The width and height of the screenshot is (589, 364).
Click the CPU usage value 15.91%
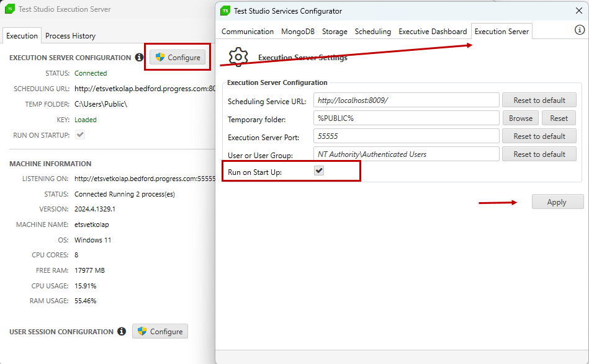(85, 286)
